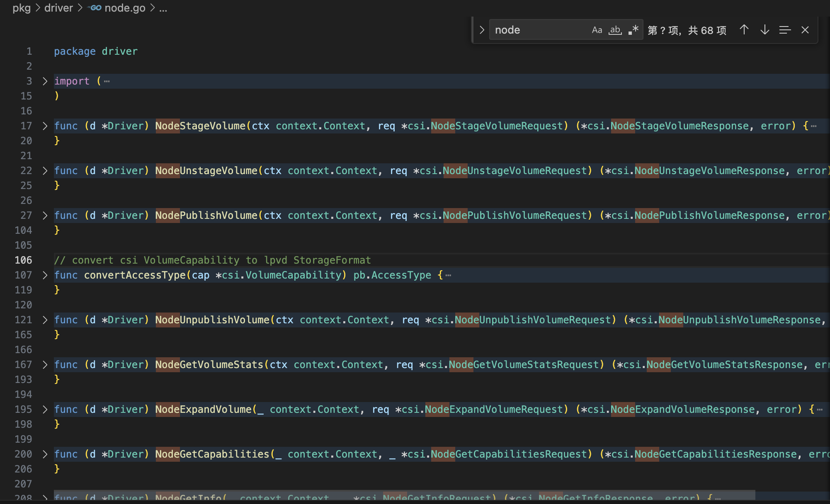Image resolution: width=830 pixels, height=504 pixels.
Task: Click the match count text '共 68 项'
Action: [x=707, y=30]
